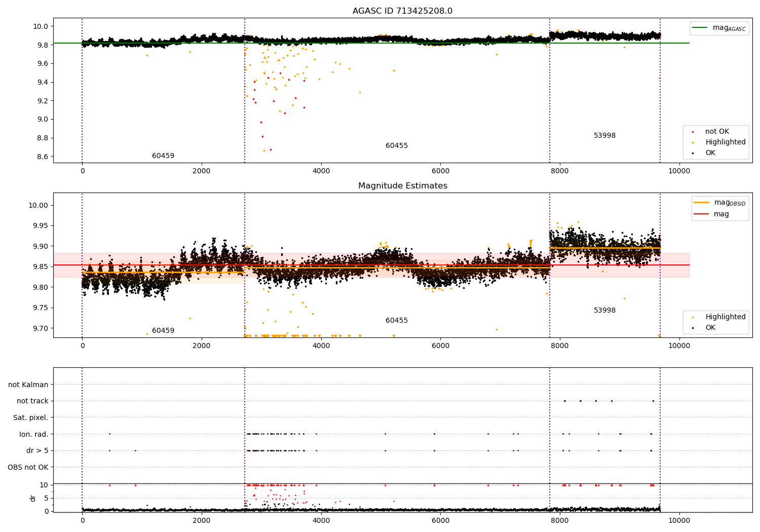This screenshot has width=760, height=532.
Task: Click the rotated "dr" y-axis label
Action: point(33,498)
